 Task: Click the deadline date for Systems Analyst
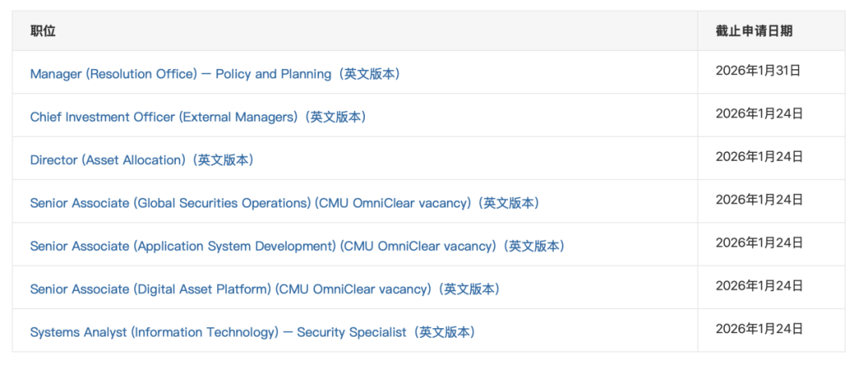coord(759,328)
